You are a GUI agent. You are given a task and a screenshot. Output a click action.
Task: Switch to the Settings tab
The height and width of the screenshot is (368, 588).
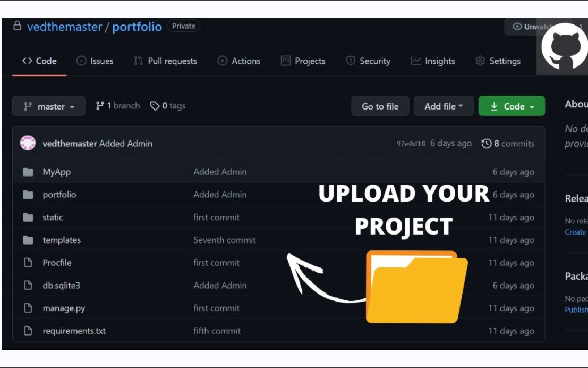(498, 61)
